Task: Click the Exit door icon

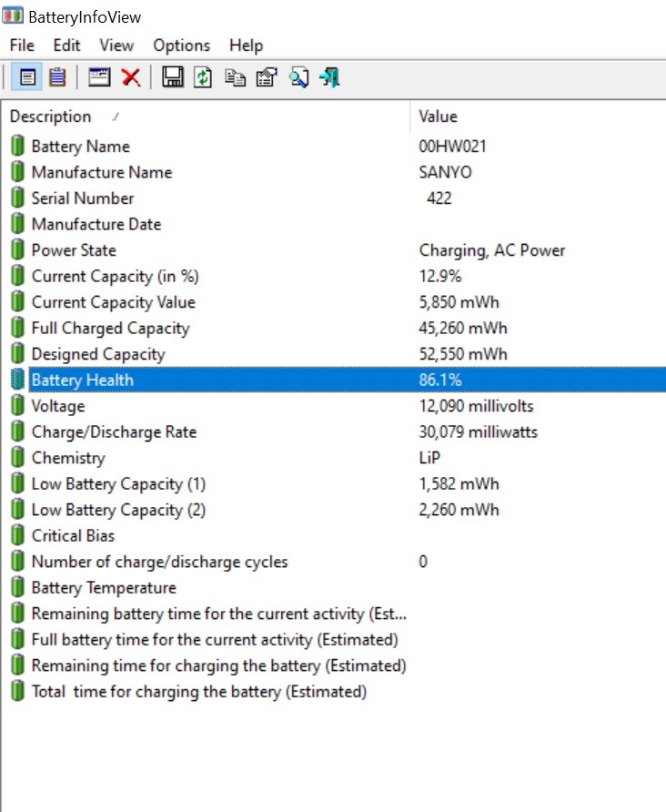Action: click(329, 77)
